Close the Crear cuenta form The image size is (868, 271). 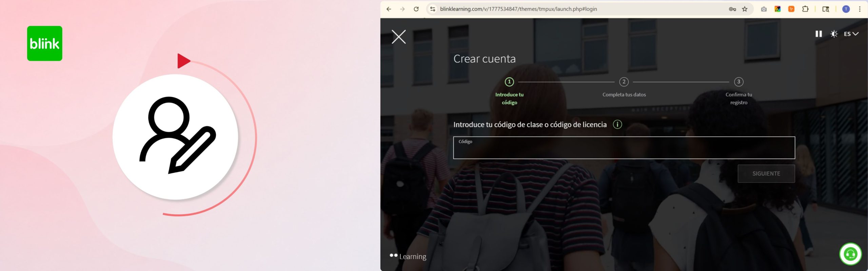[x=399, y=37]
